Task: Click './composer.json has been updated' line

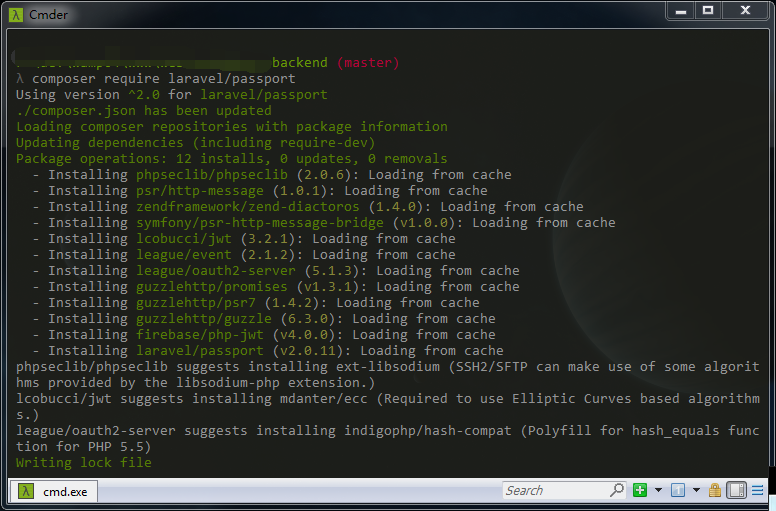Action: point(144,110)
